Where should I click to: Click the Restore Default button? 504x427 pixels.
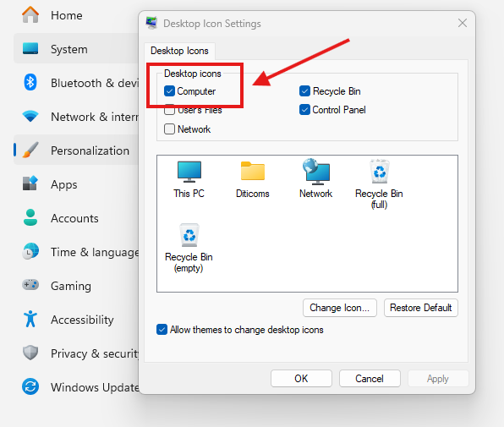[x=421, y=308]
